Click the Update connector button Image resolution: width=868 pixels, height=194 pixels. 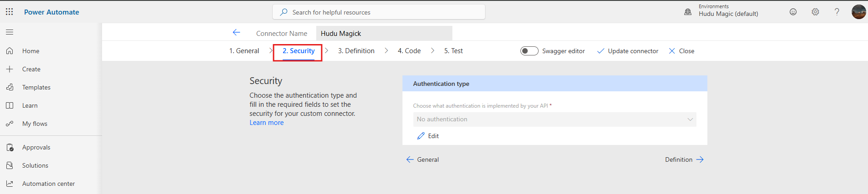click(628, 51)
